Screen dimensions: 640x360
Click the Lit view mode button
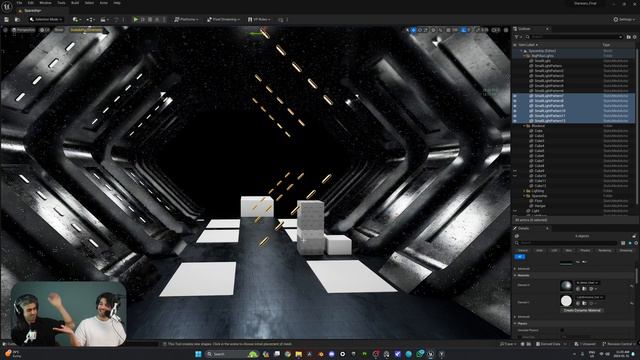pyautogui.click(x=44, y=30)
